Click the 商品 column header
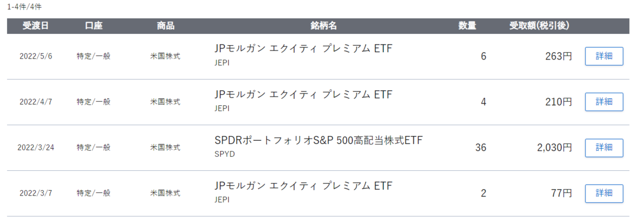 165,26
